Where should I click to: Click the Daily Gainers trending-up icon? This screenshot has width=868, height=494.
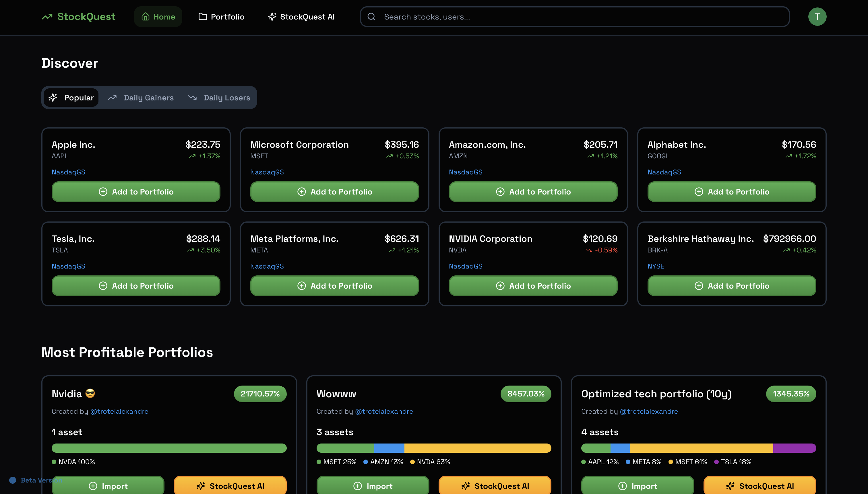112,98
